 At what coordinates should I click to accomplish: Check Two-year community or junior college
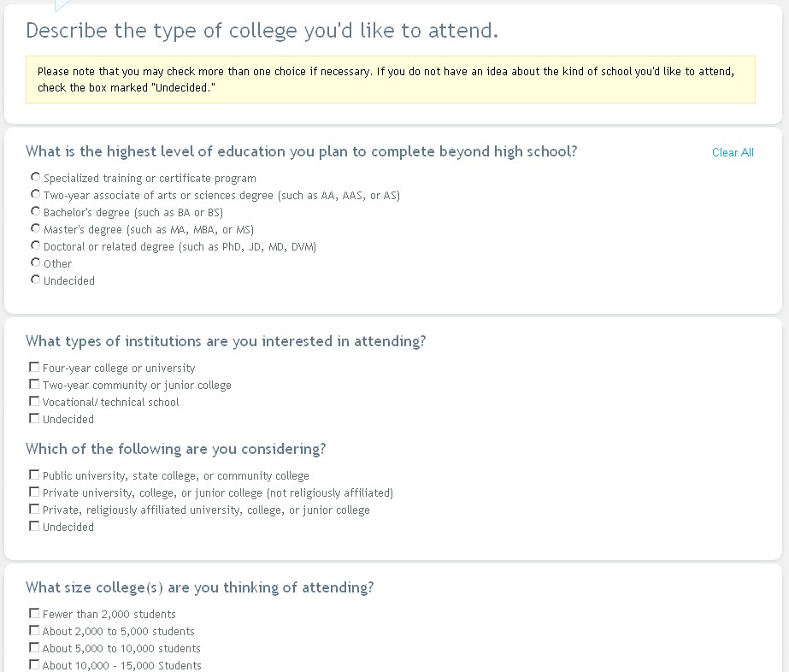tap(34, 385)
